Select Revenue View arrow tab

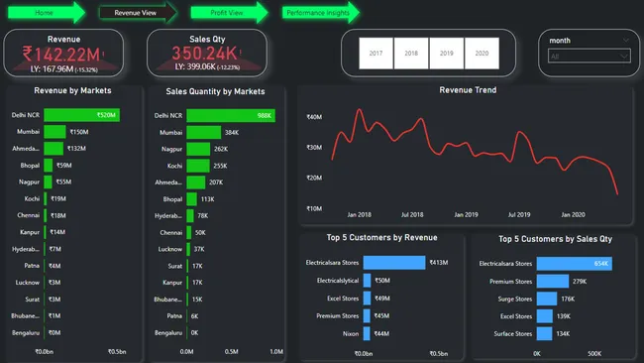pyautogui.click(x=138, y=13)
